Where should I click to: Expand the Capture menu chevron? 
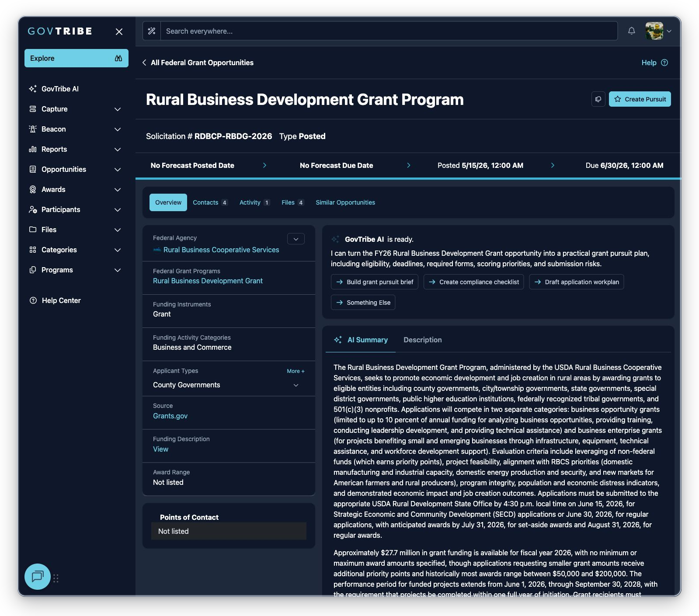click(x=118, y=109)
